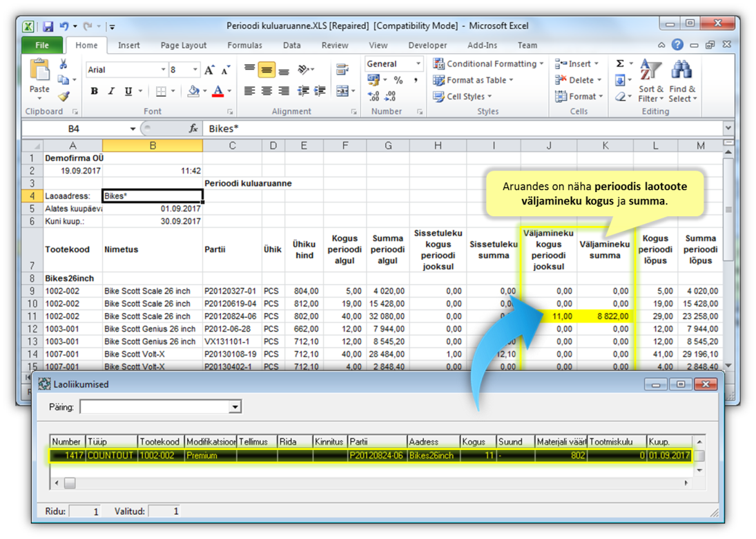Image resolution: width=756 pixels, height=539 pixels.
Task: Click the Clear eraser icon
Action: [x=620, y=97]
